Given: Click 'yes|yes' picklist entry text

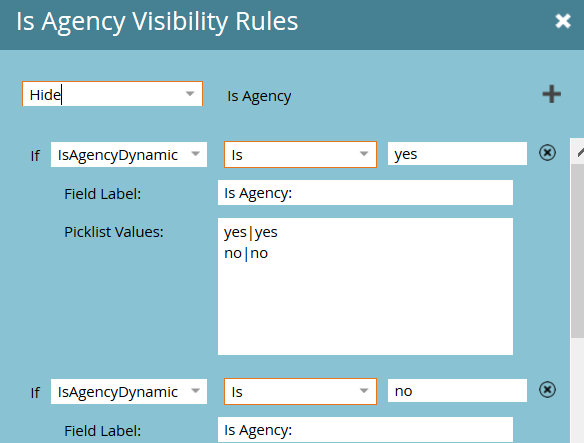Looking at the screenshot, I should coord(251,232).
